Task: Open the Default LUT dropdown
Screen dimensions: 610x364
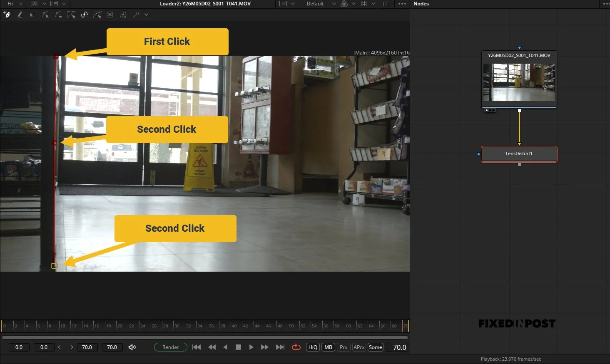Action: click(321, 4)
